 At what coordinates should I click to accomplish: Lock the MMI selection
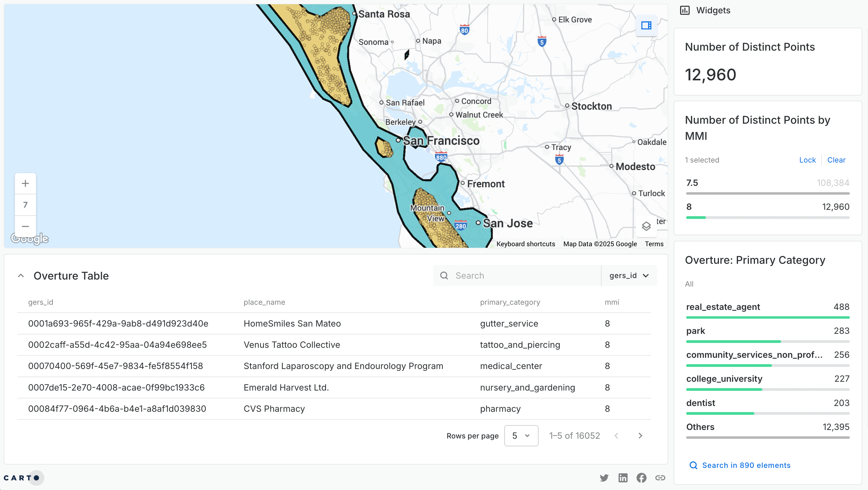point(807,160)
